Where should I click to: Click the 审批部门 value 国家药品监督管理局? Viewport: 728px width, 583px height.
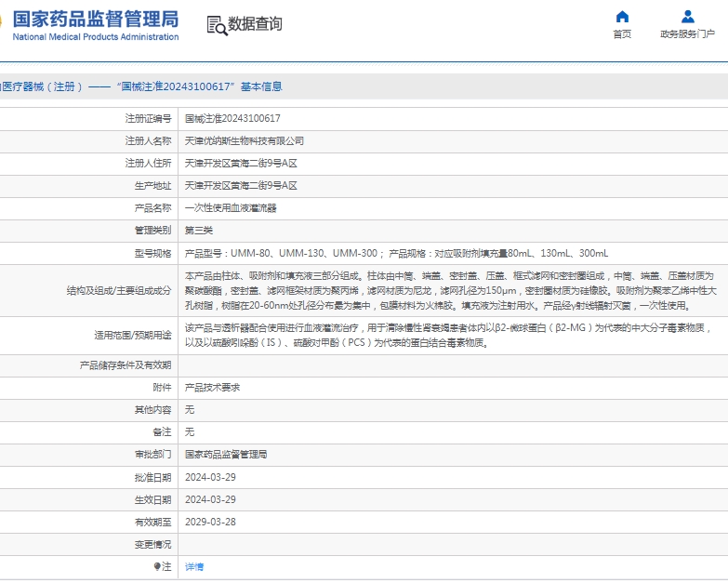(x=226, y=455)
